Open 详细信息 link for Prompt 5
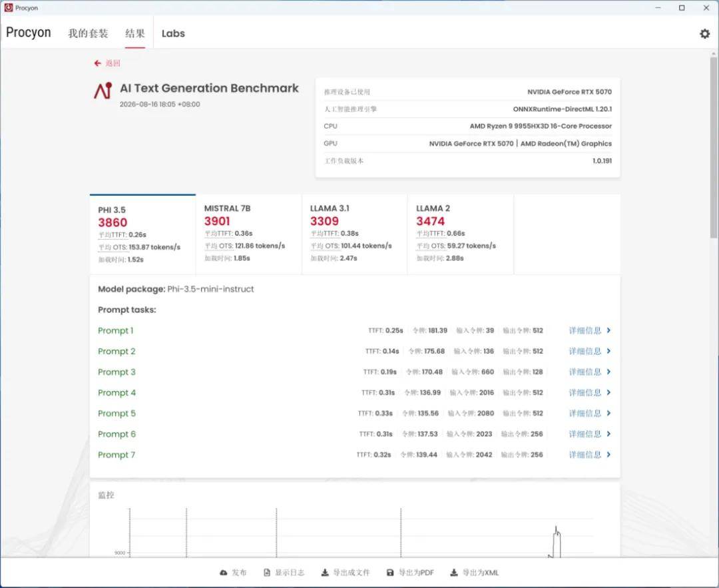Screen dimensions: 719x588 pos(585,413)
